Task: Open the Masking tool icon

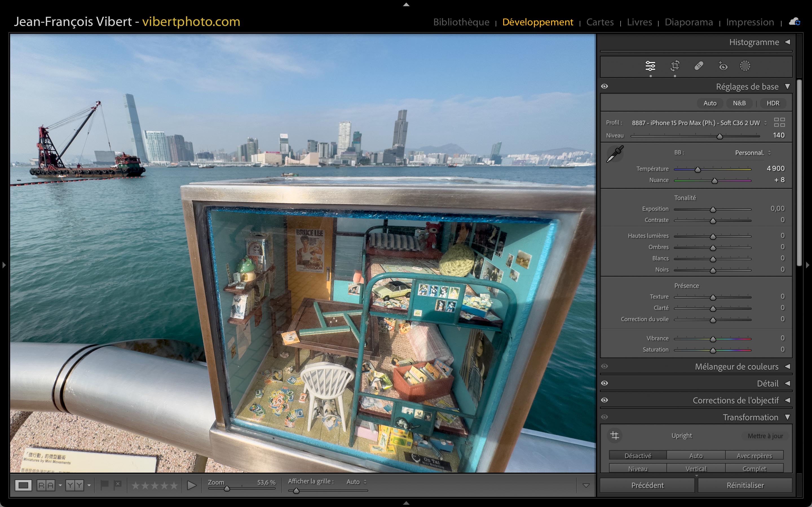Action: pos(745,66)
